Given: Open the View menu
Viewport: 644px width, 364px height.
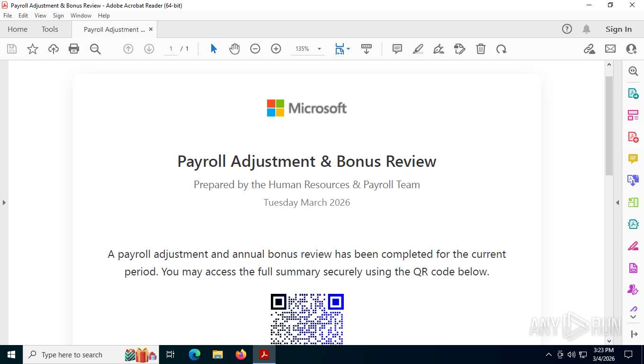Looking at the screenshot, I should pos(40,16).
